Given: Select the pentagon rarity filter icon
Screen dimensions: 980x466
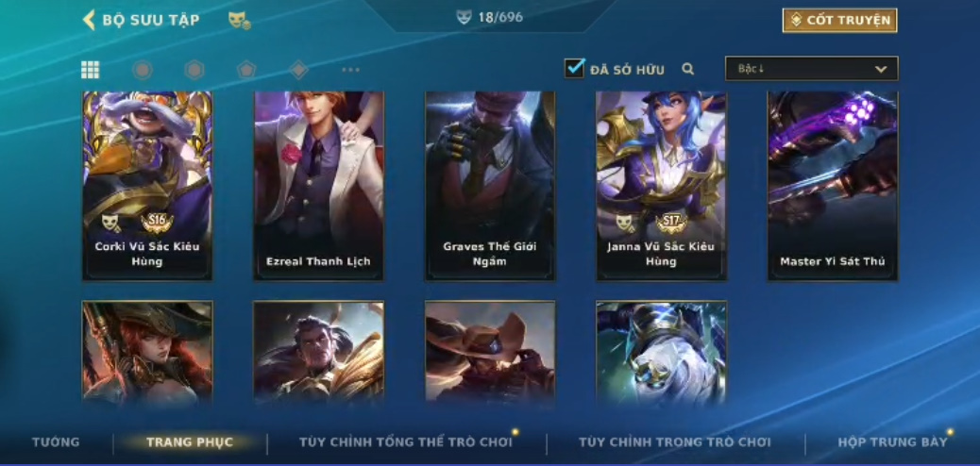Looking at the screenshot, I should point(246,70).
